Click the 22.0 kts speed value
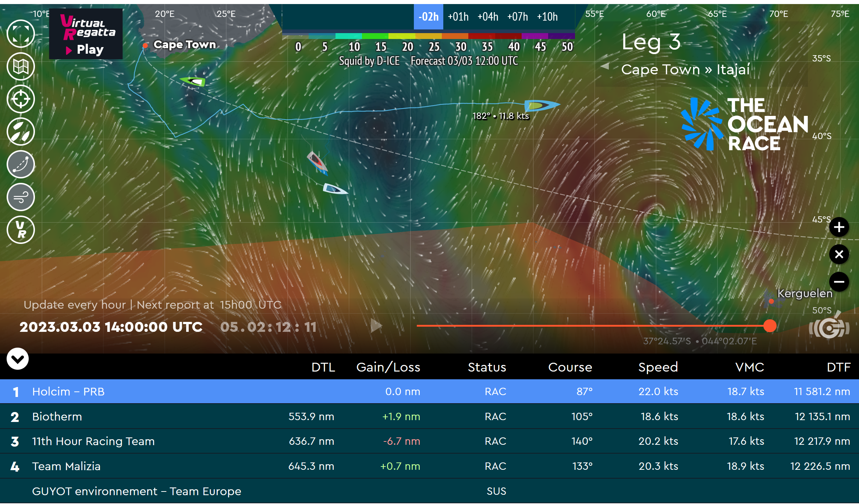859x504 pixels. [658, 391]
